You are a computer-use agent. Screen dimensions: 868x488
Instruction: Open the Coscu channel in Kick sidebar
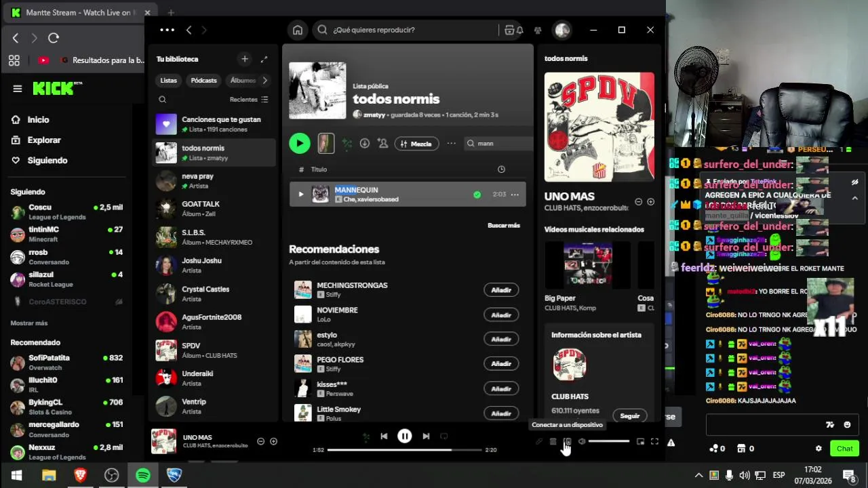(66, 211)
